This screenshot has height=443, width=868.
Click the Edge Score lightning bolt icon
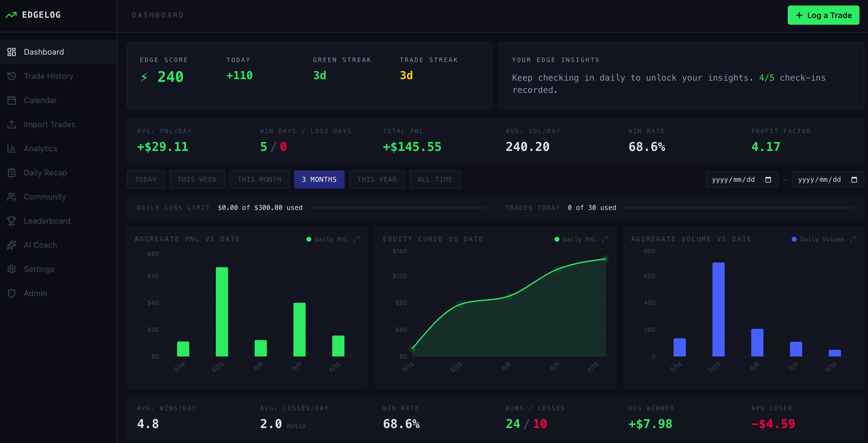(144, 77)
